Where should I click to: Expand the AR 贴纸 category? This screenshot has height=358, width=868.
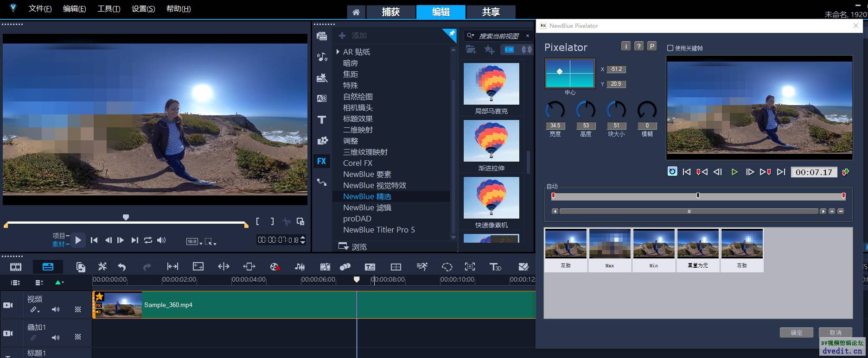click(338, 52)
